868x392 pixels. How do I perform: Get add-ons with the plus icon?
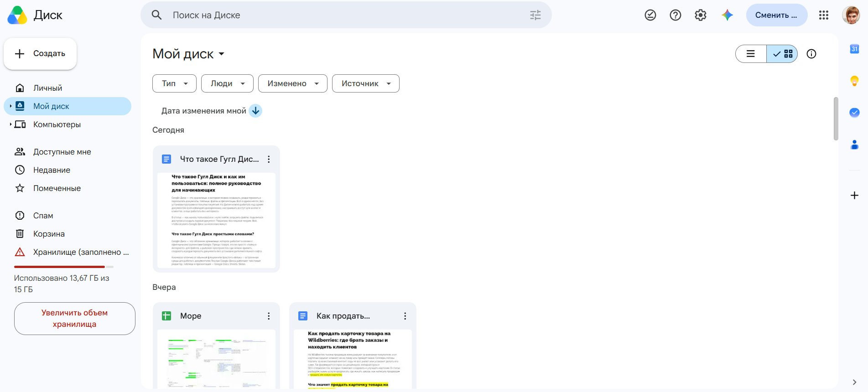(x=855, y=196)
